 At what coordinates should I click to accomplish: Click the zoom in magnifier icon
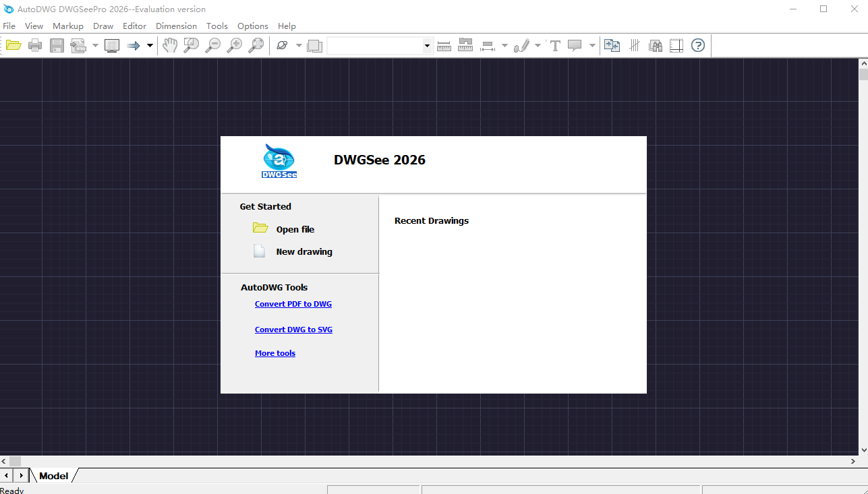(x=234, y=46)
